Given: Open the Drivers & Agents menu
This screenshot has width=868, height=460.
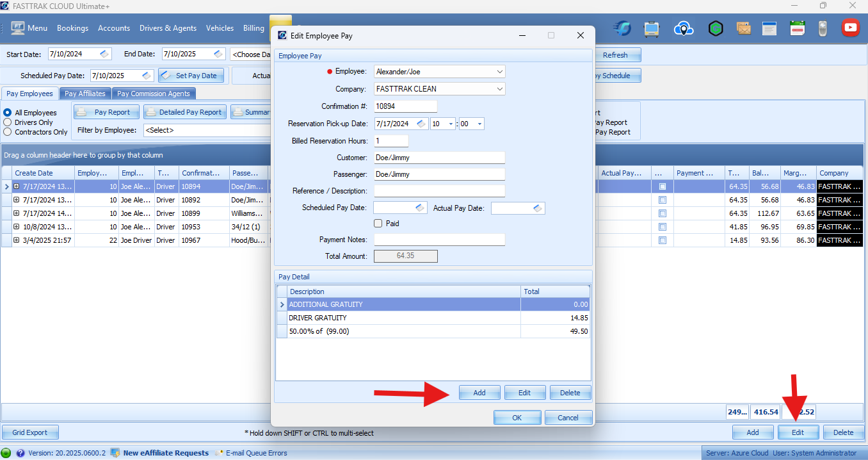Looking at the screenshot, I should click(x=168, y=28).
